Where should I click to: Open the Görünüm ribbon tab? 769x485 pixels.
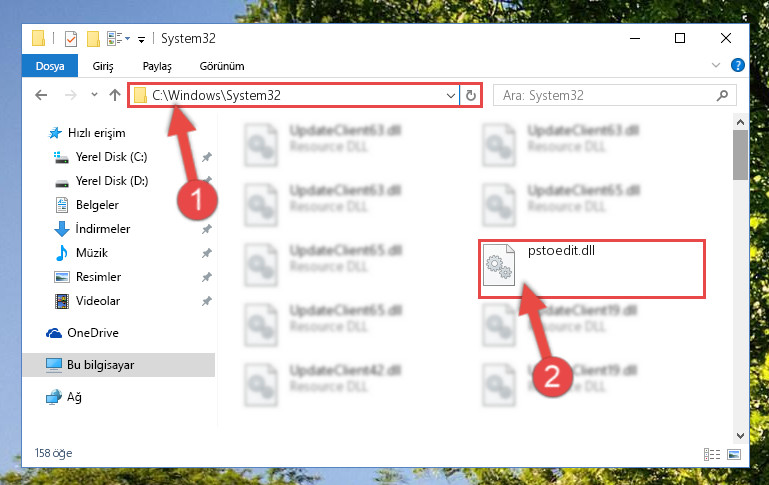click(222, 66)
